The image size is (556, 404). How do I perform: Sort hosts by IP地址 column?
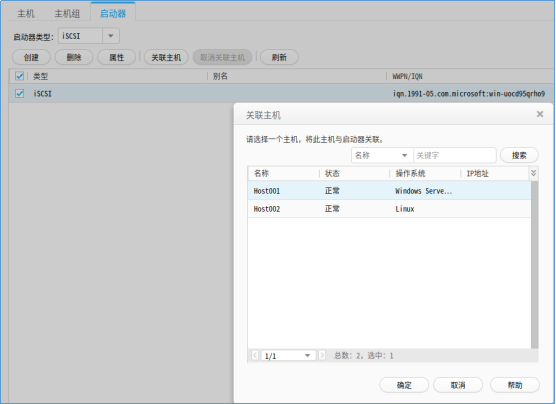(477, 173)
